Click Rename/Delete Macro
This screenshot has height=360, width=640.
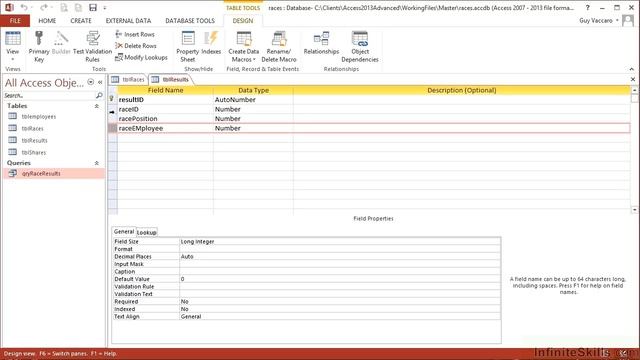(x=279, y=47)
